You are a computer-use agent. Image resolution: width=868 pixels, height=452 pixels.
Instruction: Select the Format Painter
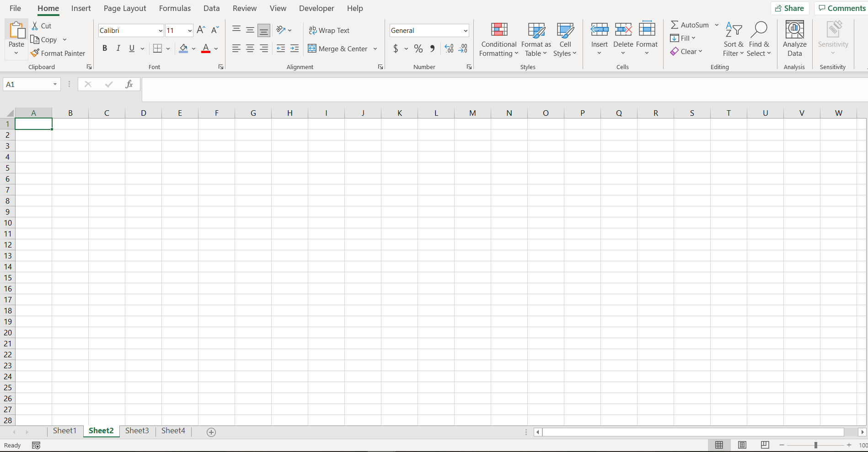click(x=58, y=53)
